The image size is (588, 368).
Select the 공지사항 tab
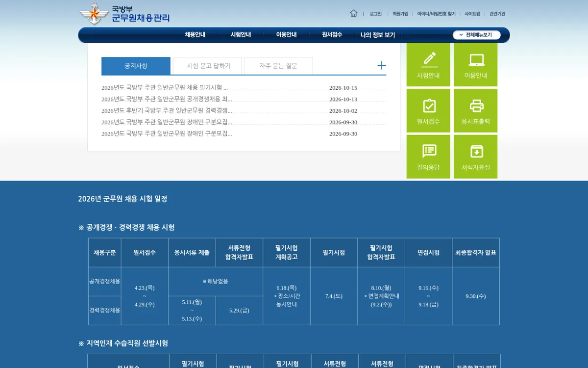(136, 66)
